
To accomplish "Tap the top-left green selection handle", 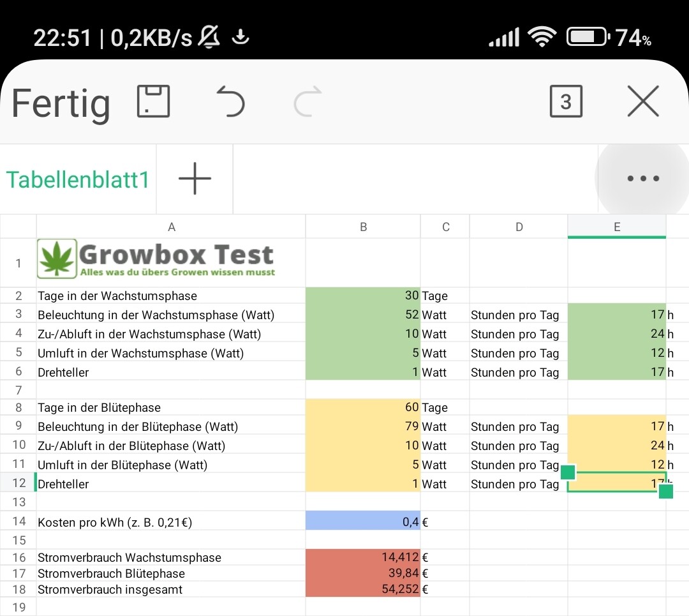I will 567,472.
